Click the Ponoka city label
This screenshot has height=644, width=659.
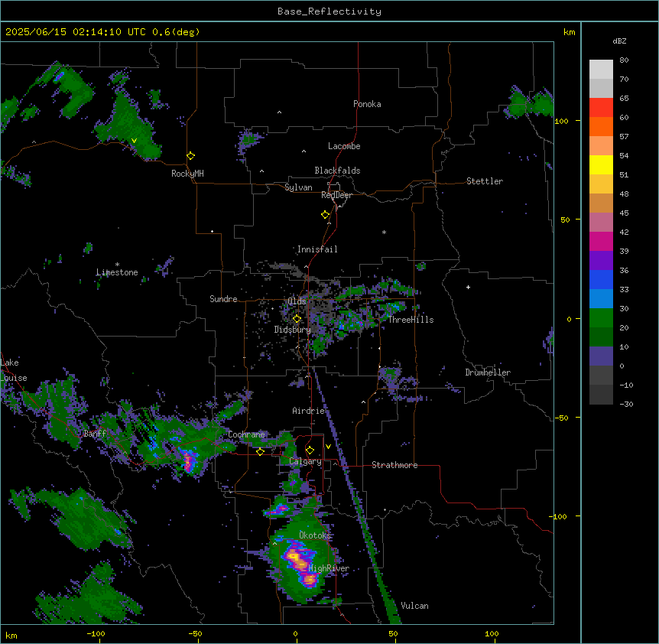[367, 104]
